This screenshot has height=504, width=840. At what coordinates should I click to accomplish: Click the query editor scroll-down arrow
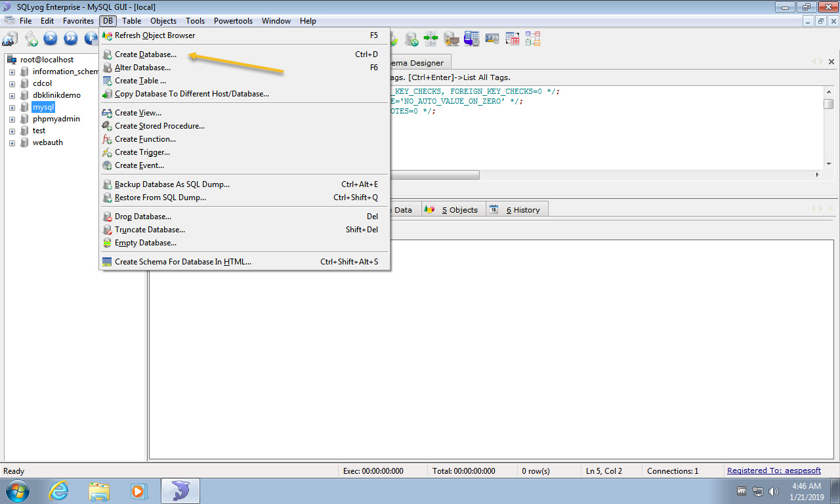click(x=828, y=164)
